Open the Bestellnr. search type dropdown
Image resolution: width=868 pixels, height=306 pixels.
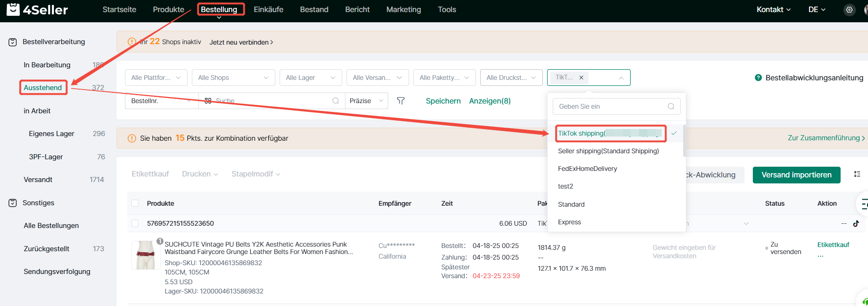click(x=162, y=101)
